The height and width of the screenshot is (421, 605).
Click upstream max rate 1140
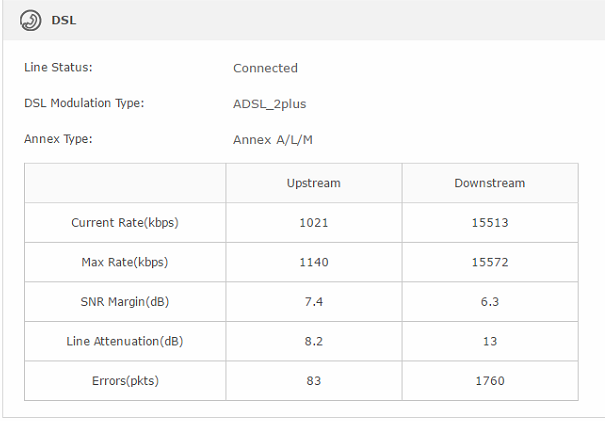point(314,262)
